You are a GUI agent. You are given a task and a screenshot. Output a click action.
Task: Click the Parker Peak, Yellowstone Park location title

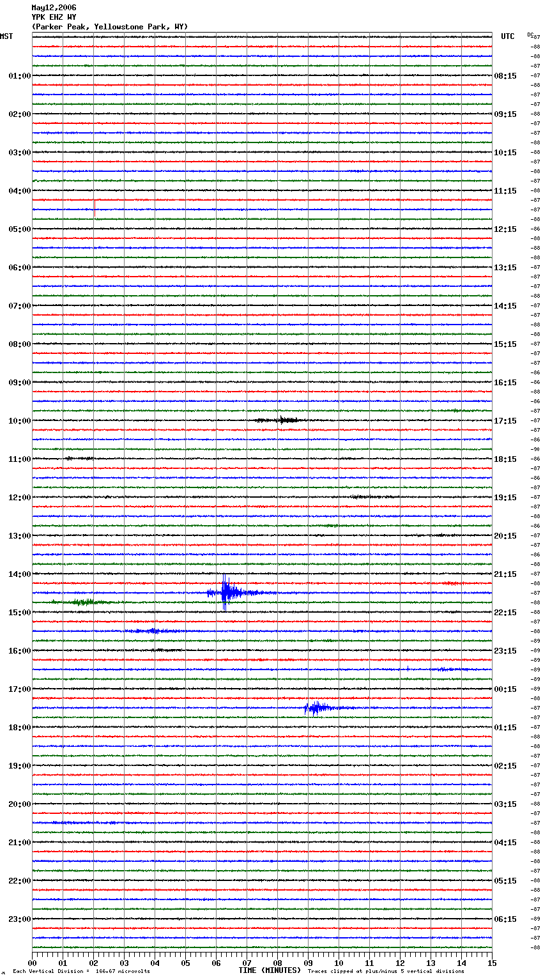pos(110,27)
